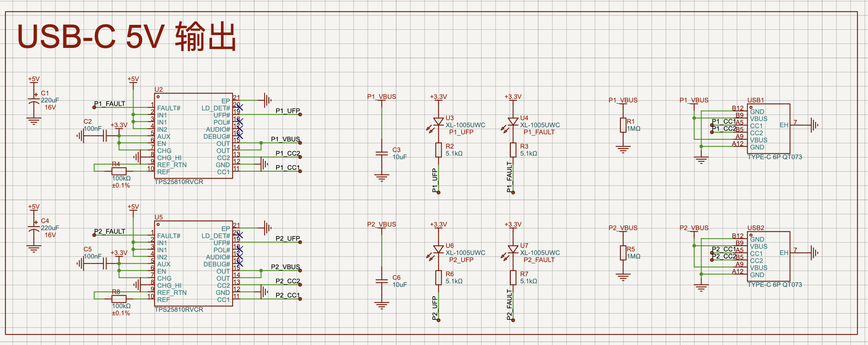Screen dimensions: 868x345
Task: Select the P2_FAULT net label left of U5
Action: pyautogui.click(x=110, y=231)
